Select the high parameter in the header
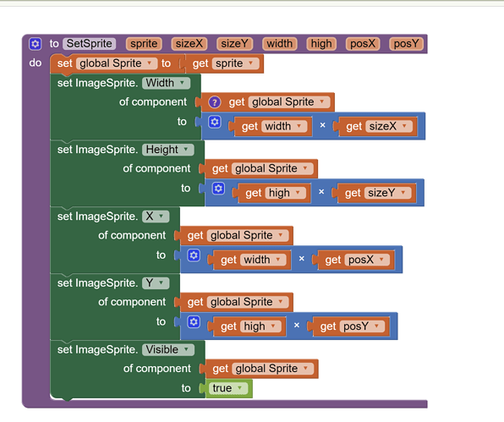Viewport: 504px width, 422px height. [321, 44]
